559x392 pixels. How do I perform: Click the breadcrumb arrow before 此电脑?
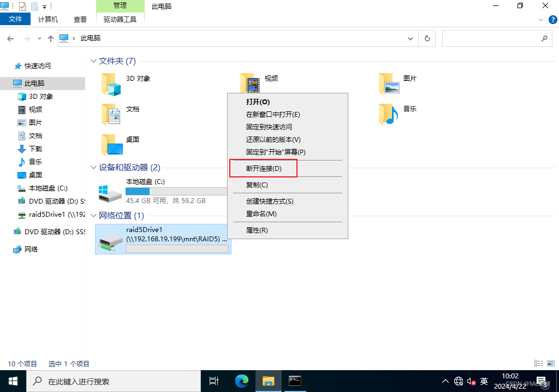pyautogui.click(x=74, y=38)
